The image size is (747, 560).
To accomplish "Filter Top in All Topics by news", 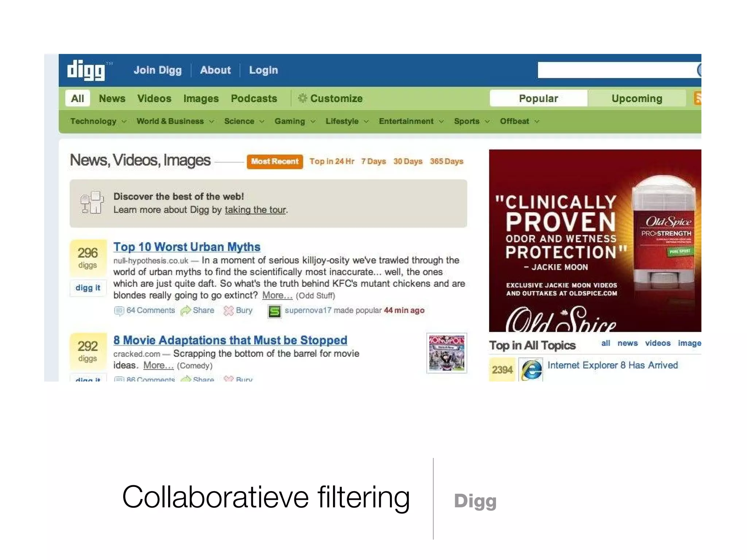I will (627, 343).
